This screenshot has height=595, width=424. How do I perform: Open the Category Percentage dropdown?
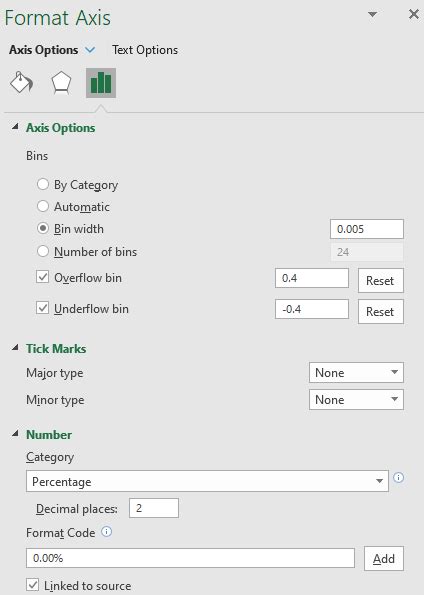pos(207,481)
